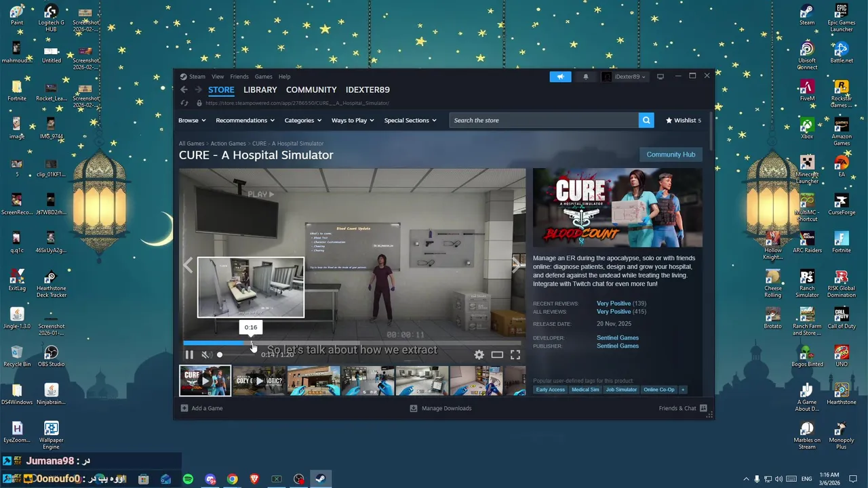Open Google Chrome from the taskbar
The height and width of the screenshot is (488, 868).
[x=233, y=479]
